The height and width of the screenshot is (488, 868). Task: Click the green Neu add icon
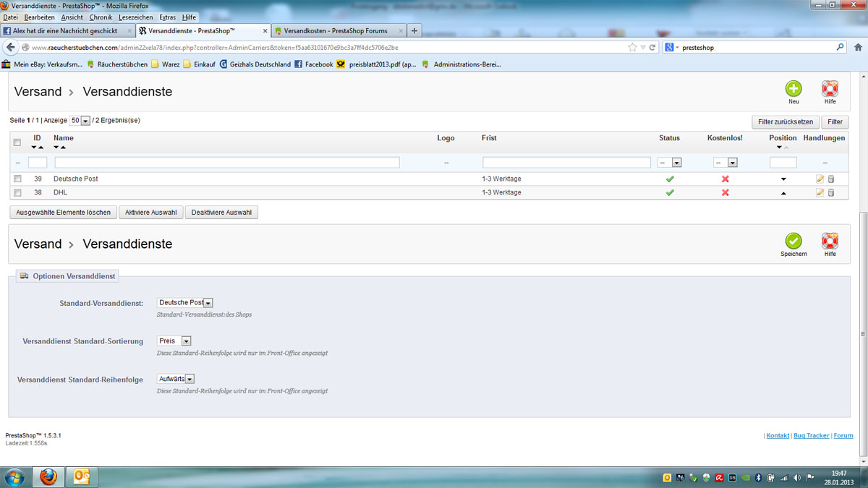[x=793, y=88]
